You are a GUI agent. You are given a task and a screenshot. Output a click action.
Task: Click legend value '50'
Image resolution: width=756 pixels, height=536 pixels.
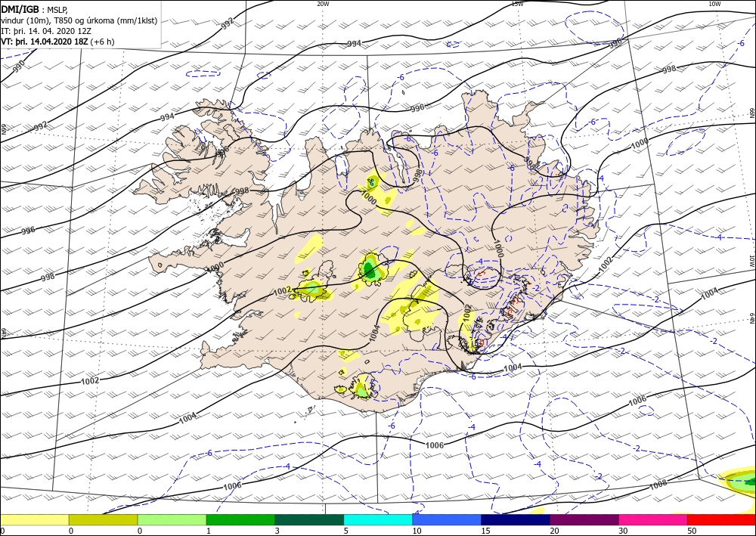tap(692, 531)
